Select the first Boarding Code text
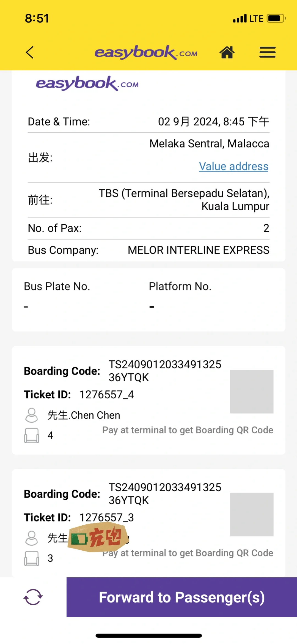This screenshot has width=297, height=644. click(x=165, y=371)
